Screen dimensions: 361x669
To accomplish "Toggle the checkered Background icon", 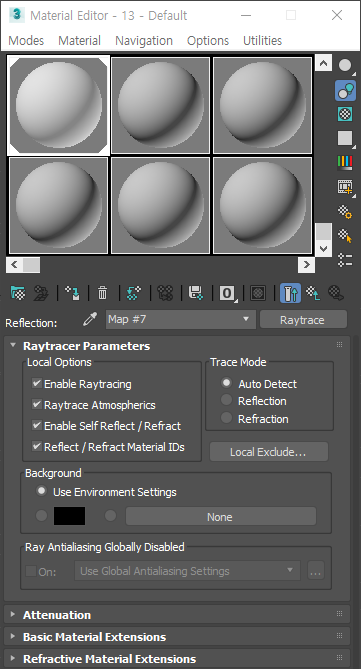I will point(345,114).
